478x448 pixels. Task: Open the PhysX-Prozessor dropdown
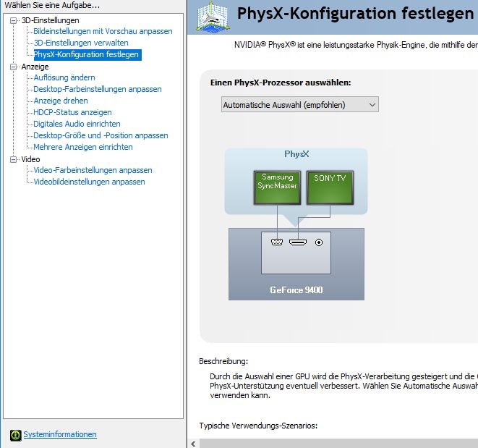[x=300, y=105]
